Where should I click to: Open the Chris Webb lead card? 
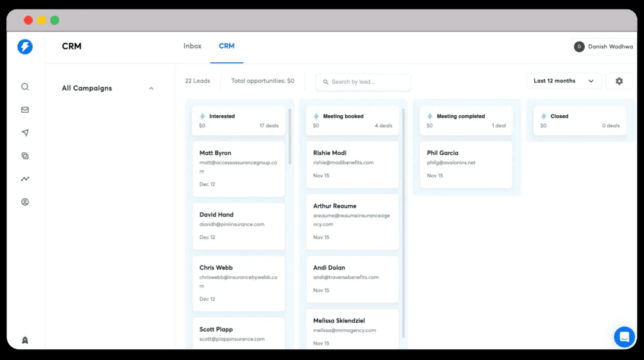click(x=238, y=284)
